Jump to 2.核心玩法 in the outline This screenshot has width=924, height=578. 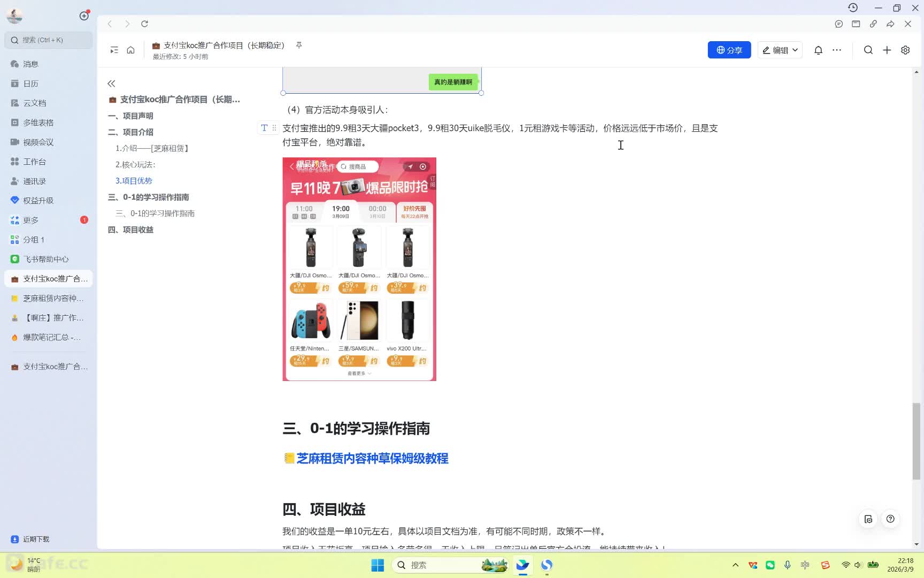click(x=135, y=164)
